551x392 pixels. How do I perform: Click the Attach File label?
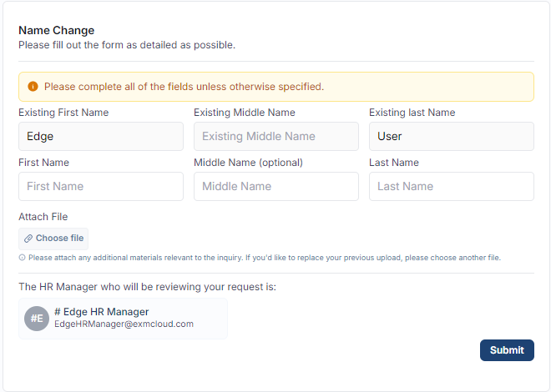pyautogui.click(x=43, y=217)
